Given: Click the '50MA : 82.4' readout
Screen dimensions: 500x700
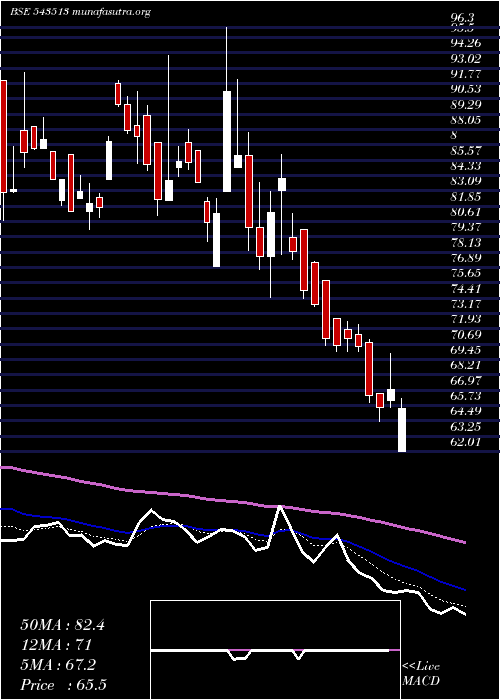Looking at the screenshot, I should click(62, 625).
